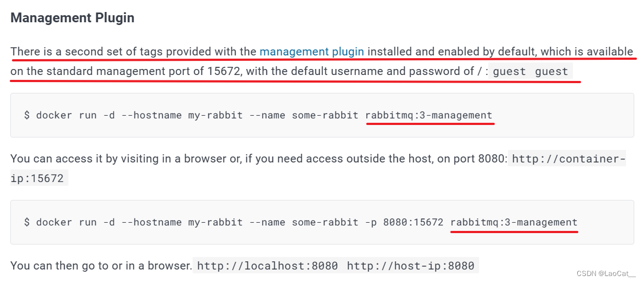
Task: Click the http://host-ip:8080 URL text
Action: (411, 266)
